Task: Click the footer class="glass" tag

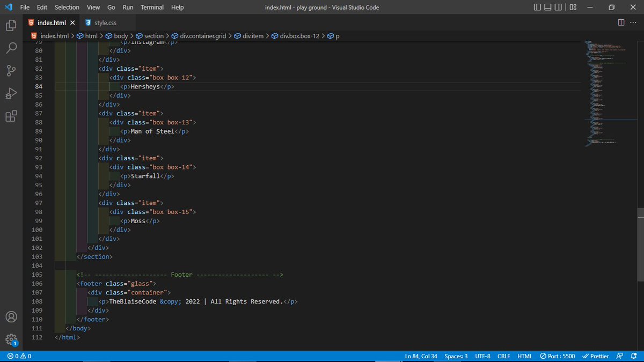Action: pos(116,283)
